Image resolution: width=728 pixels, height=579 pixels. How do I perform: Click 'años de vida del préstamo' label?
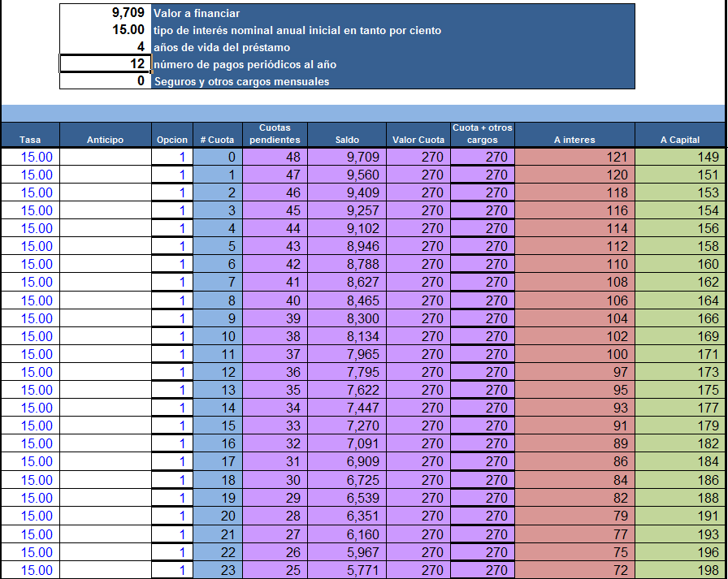click(x=222, y=47)
